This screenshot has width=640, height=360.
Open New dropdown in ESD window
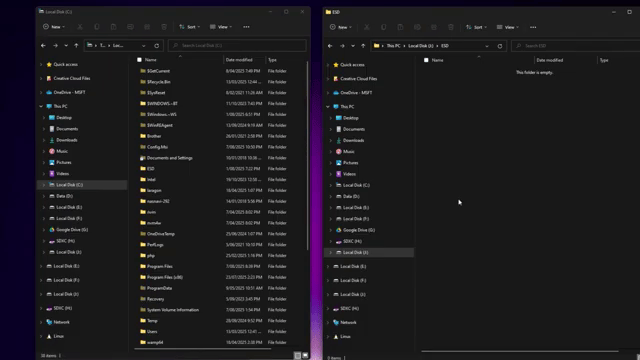coord(341,27)
